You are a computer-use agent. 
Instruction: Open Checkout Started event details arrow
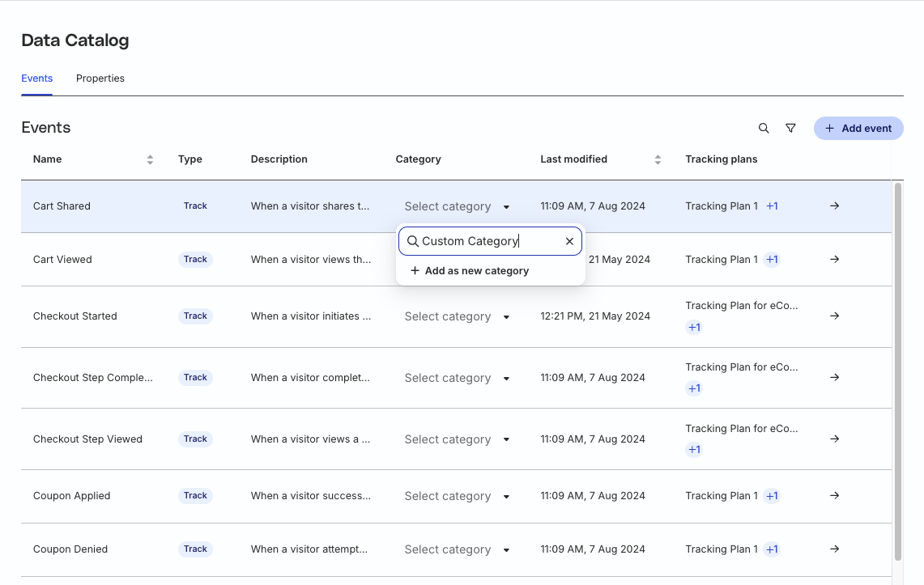[x=834, y=316]
